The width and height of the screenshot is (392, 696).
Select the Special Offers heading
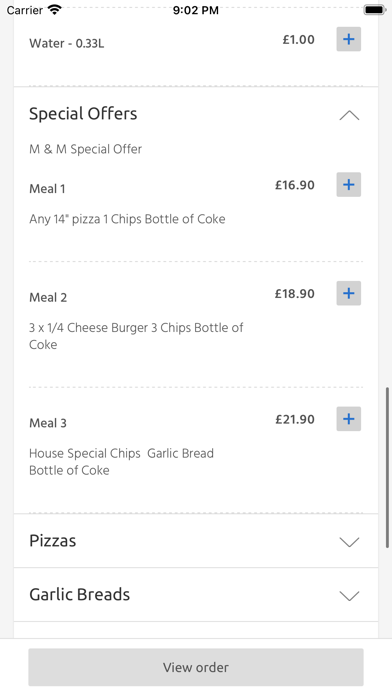click(x=83, y=114)
